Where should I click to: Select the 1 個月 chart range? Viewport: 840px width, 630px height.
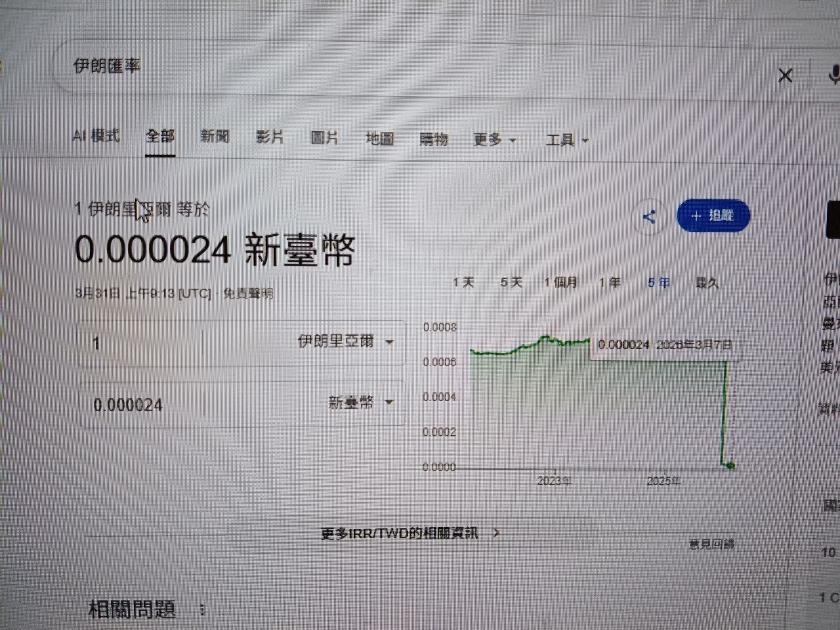coord(560,282)
